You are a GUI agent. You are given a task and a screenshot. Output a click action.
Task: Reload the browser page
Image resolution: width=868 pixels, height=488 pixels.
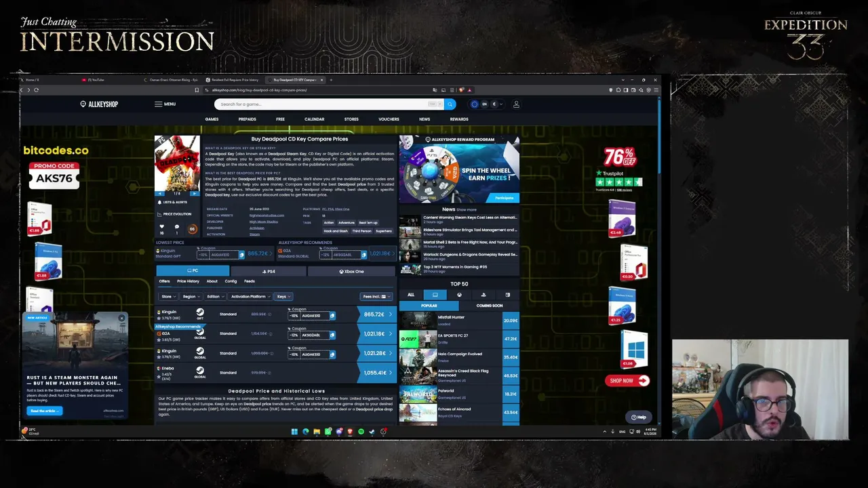click(37, 90)
